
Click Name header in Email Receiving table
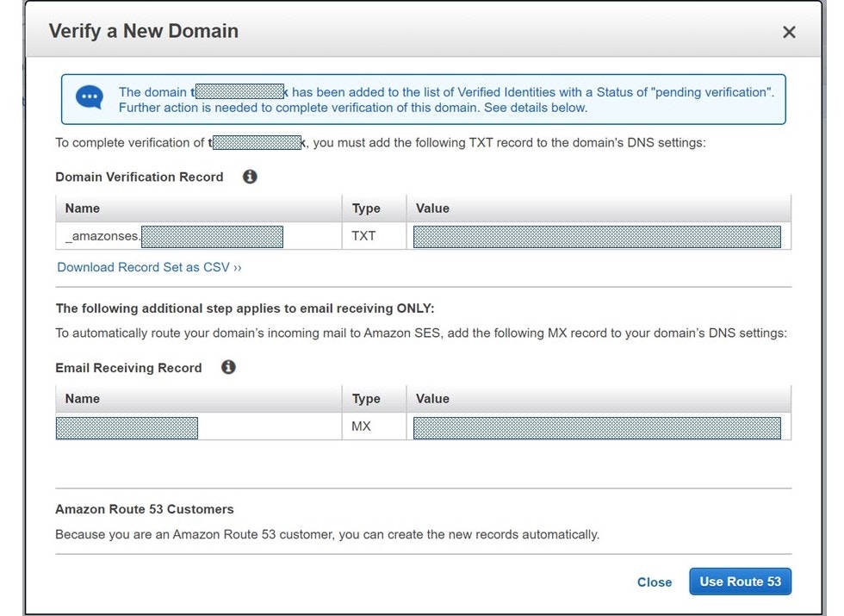199,399
